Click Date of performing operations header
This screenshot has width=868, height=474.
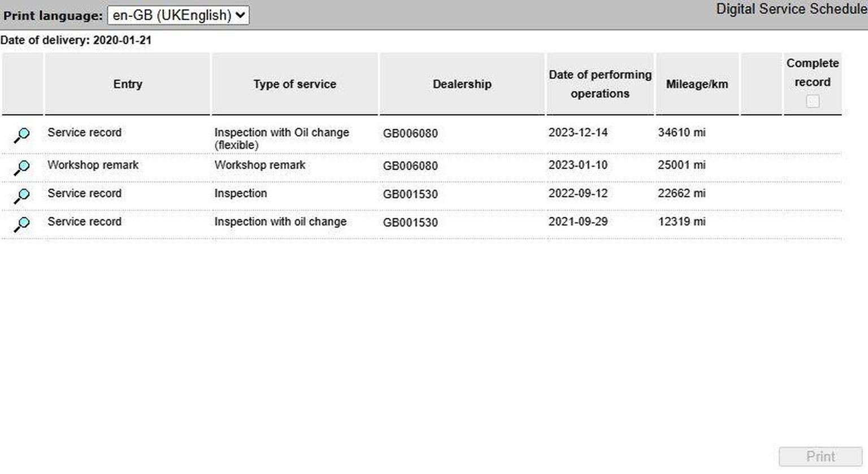coord(600,84)
